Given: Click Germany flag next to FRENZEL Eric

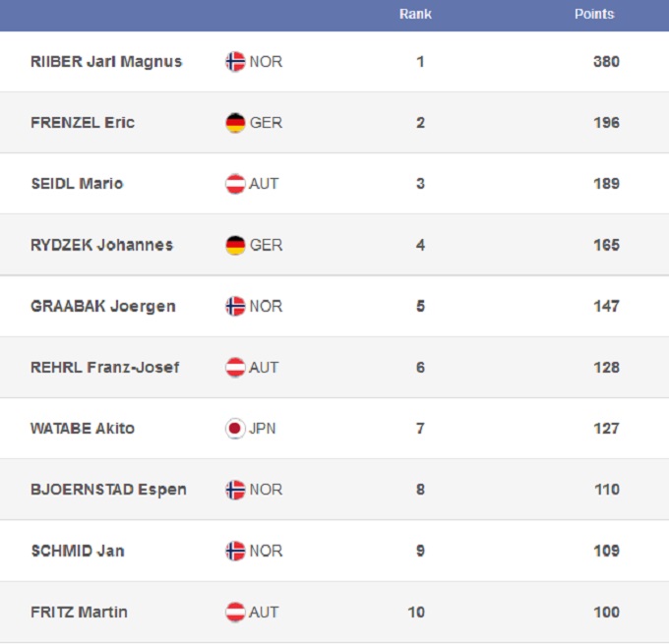Looking at the screenshot, I should [235, 123].
